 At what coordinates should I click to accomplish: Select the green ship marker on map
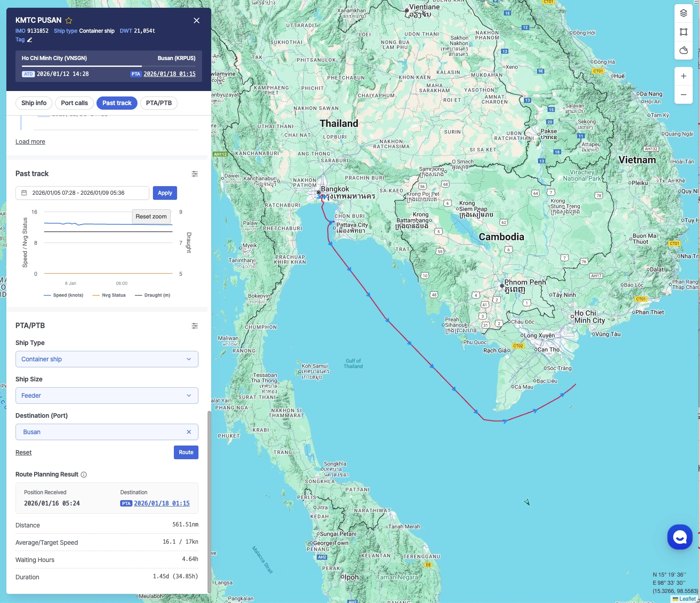527,502
